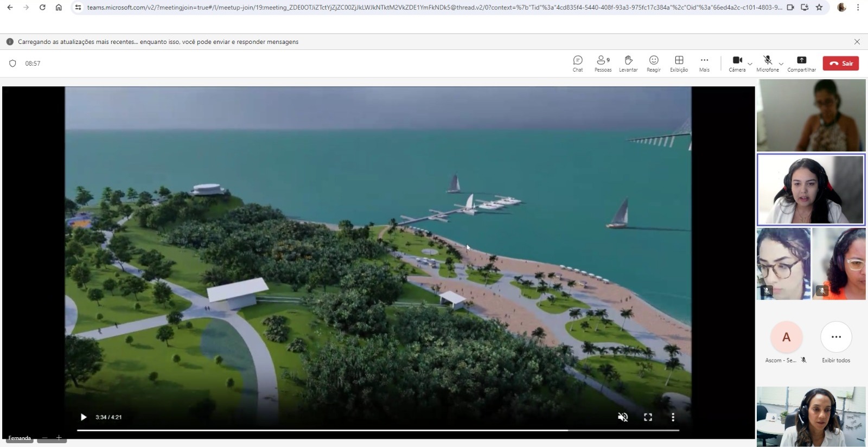Raise hand with Levantar icon
This screenshot has height=447, width=868.
point(628,63)
